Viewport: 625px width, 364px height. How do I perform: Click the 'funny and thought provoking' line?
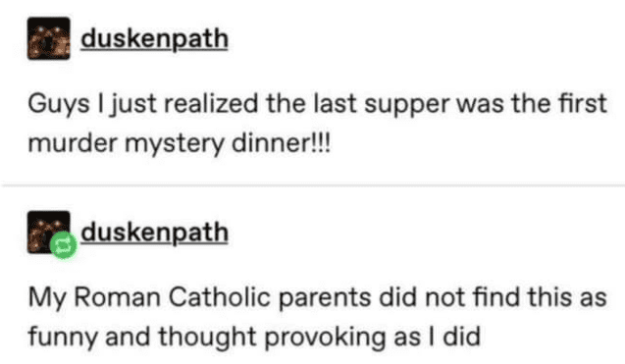coord(254,338)
